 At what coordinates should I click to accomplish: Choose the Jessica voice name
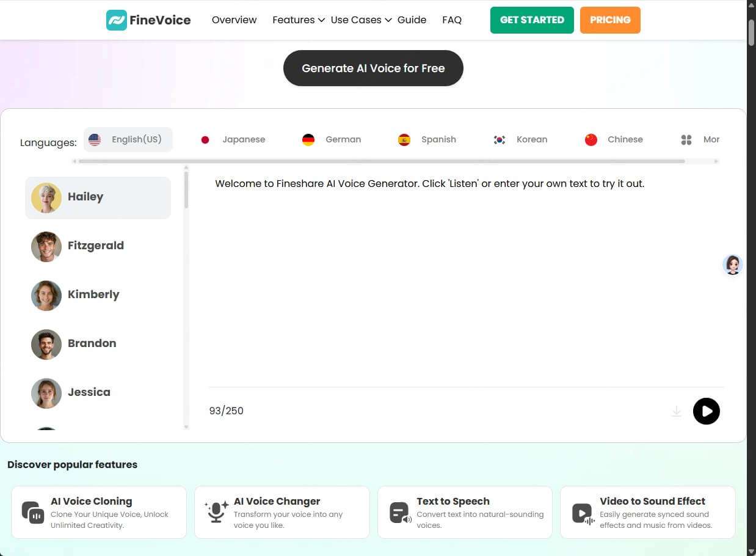pos(89,392)
